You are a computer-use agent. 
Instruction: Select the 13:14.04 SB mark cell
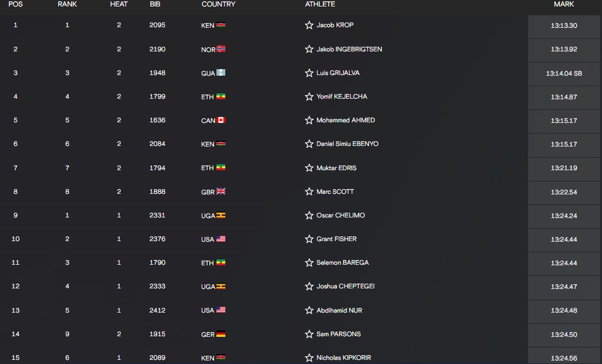point(564,73)
